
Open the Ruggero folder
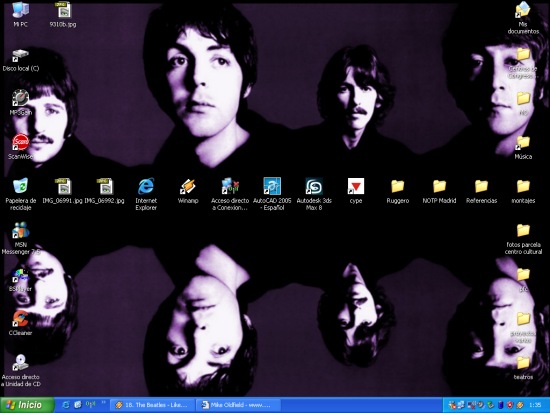[398, 191]
